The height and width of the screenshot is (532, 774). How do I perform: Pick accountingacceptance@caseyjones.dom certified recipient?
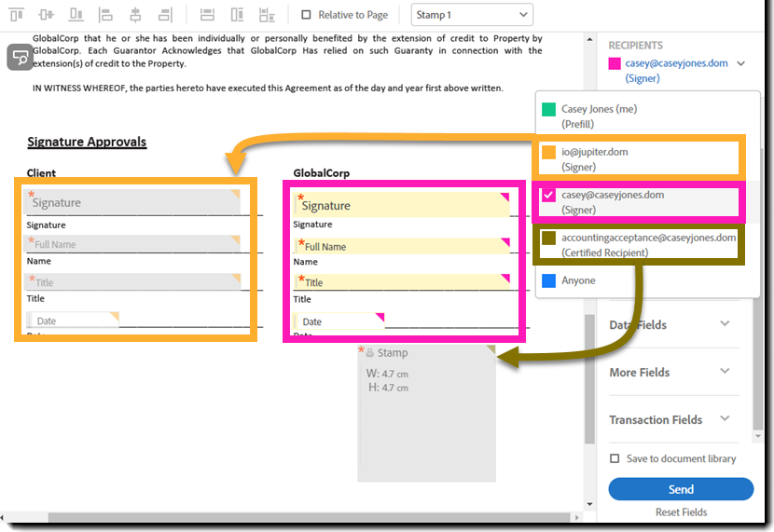[648, 245]
